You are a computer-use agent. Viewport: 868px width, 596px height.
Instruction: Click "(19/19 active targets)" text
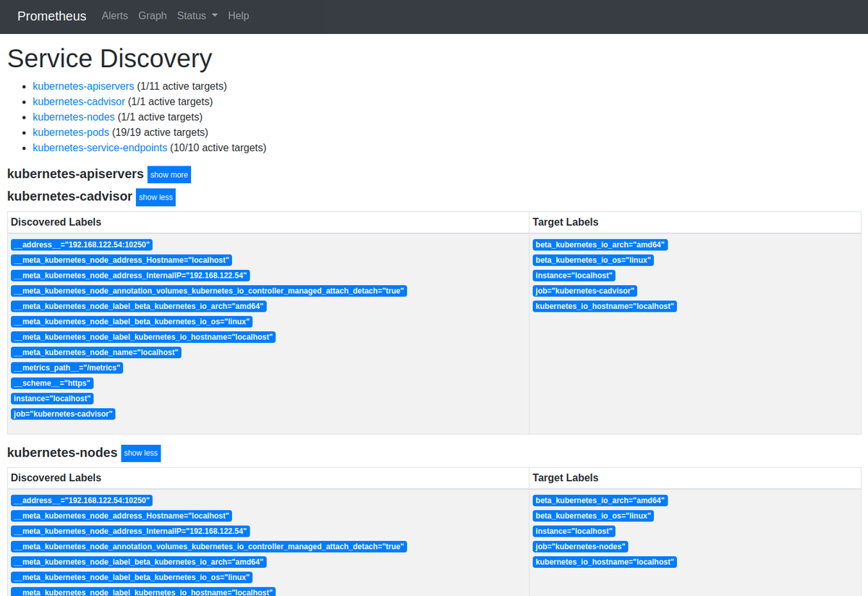[x=160, y=132]
